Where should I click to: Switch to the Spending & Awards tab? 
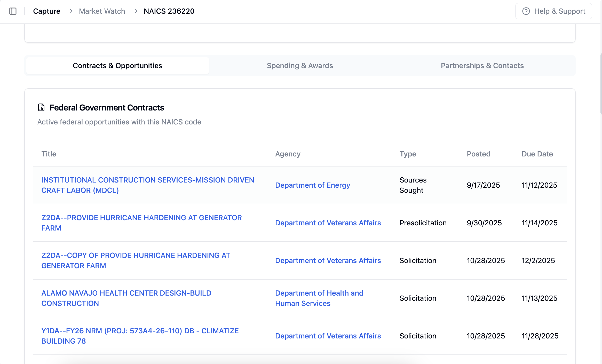[300, 66]
